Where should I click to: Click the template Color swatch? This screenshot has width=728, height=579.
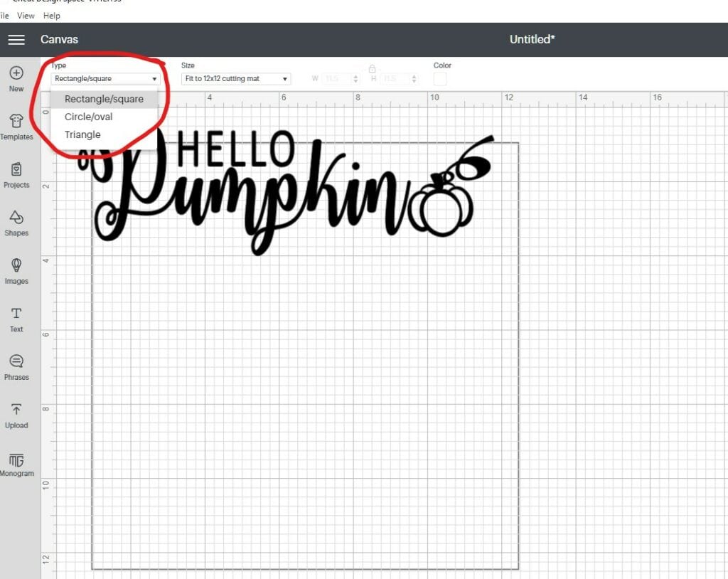pyautogui.click(x=440, y=78)
